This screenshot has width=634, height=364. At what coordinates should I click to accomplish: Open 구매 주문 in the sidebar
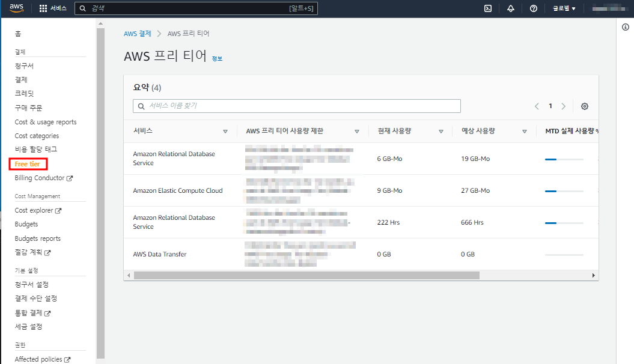tap(28, 108)
